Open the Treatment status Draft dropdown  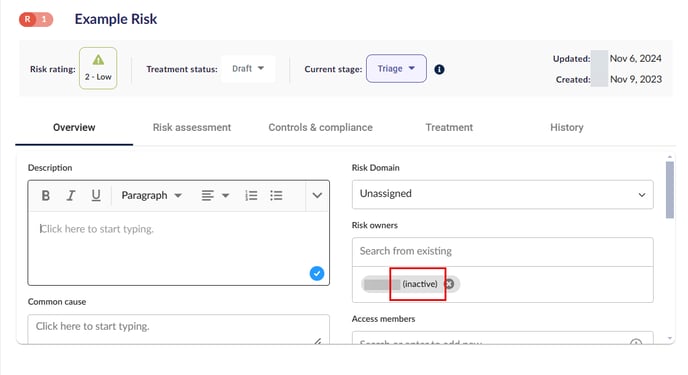tap(248, 68)
